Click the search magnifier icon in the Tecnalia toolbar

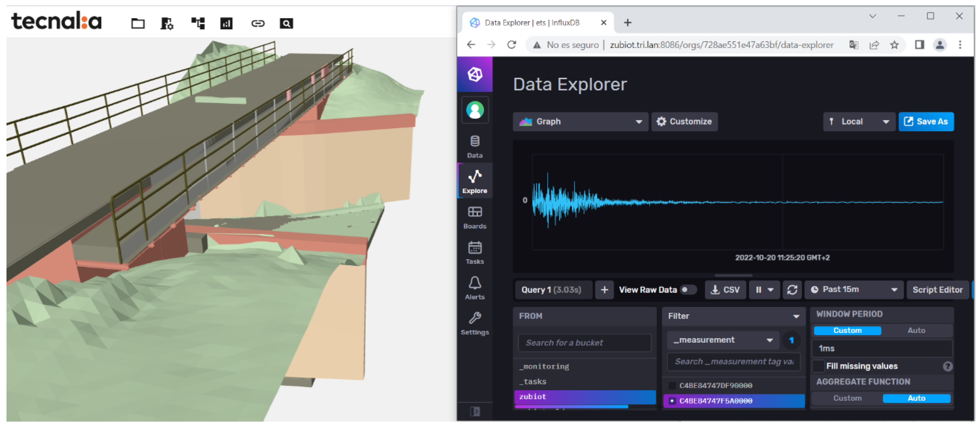[x=286, y=24]
